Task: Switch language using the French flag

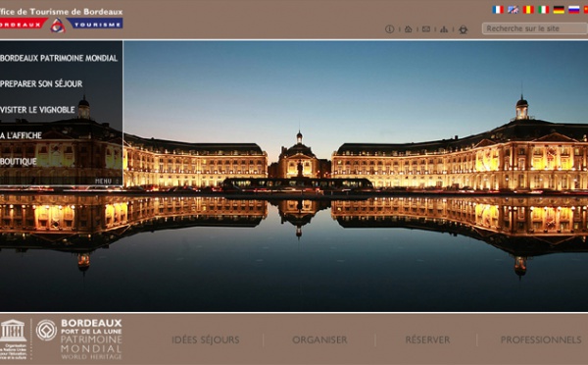Action: (498, 10)
